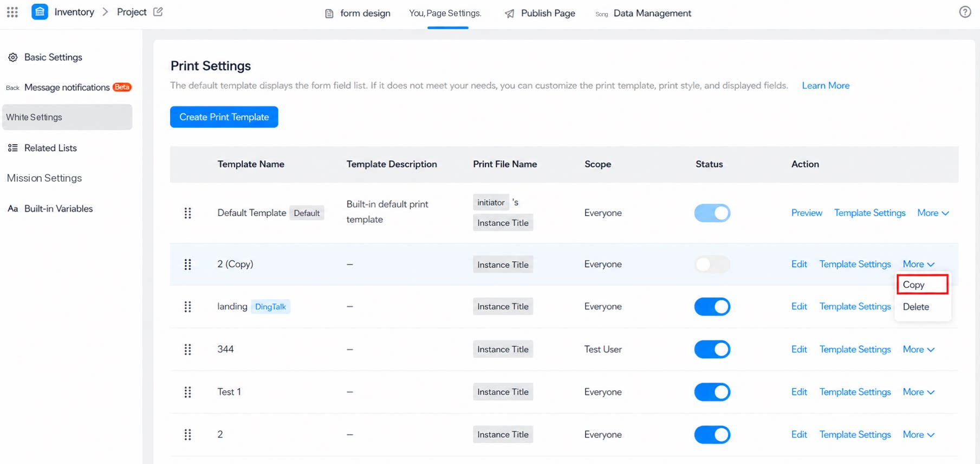Expand the More dropdown for row 344

pyautogui.click(x=918, y=350)
